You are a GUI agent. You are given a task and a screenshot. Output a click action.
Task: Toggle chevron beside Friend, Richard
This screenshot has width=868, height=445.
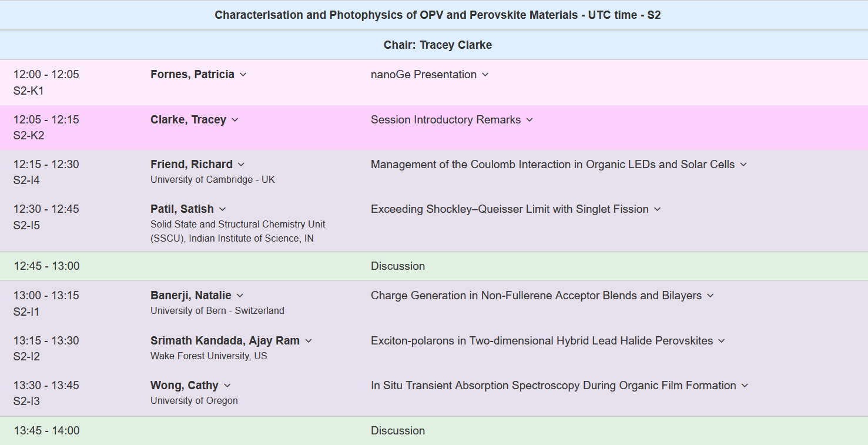point(241,165)
